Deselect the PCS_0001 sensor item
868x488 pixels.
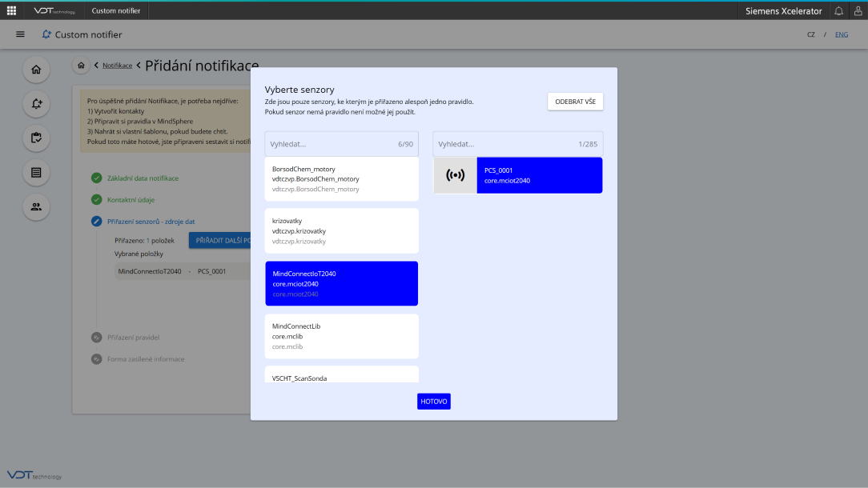point(539,175)
